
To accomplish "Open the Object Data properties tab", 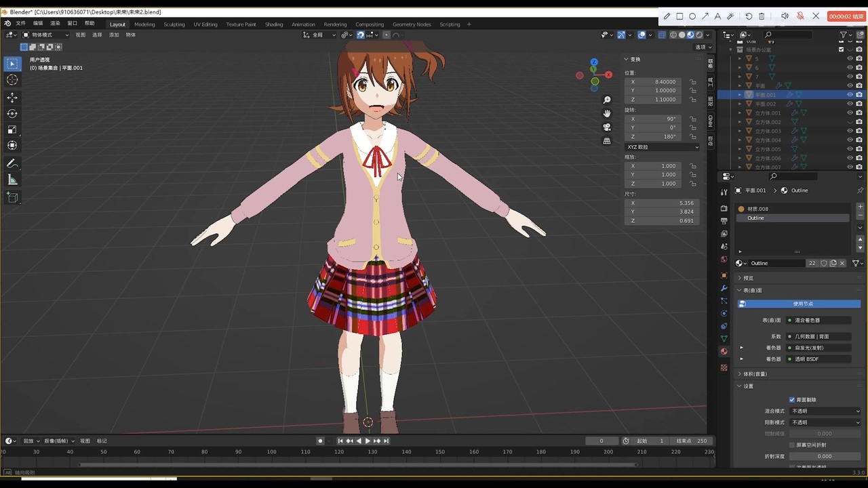I will pyautogui.click(x=724, y=338).
